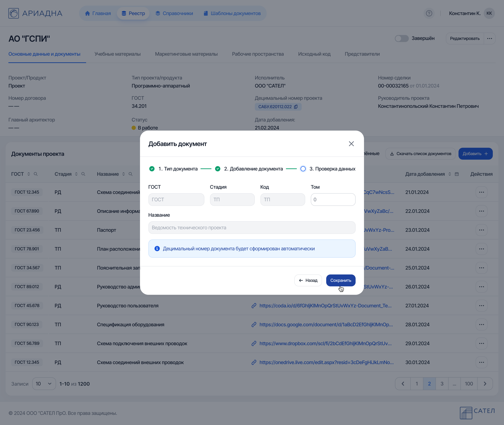The width and height of the screenshot is (504, 425).
Task: Open calendar filter for Дата добавления
Action: tap(457, 174)
